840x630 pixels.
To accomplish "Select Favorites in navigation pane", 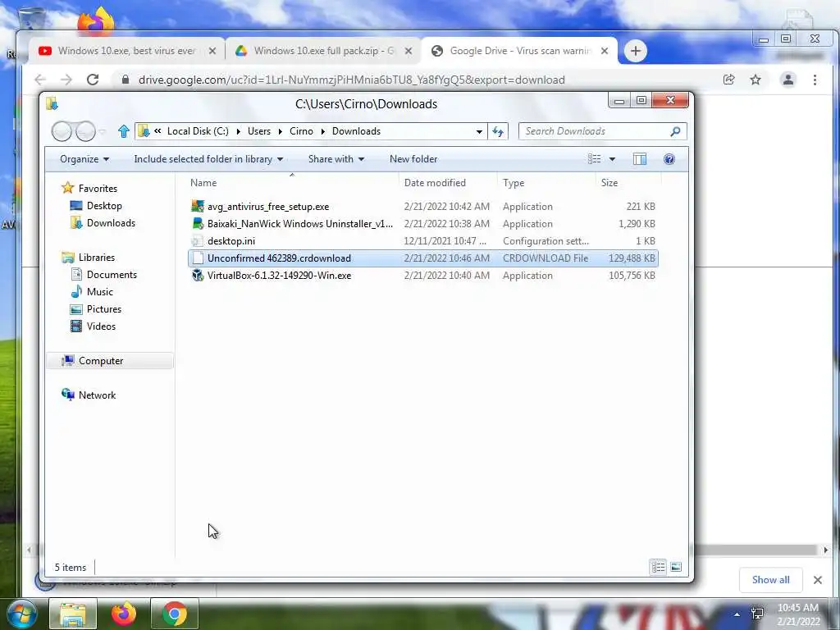I will 98,189.
